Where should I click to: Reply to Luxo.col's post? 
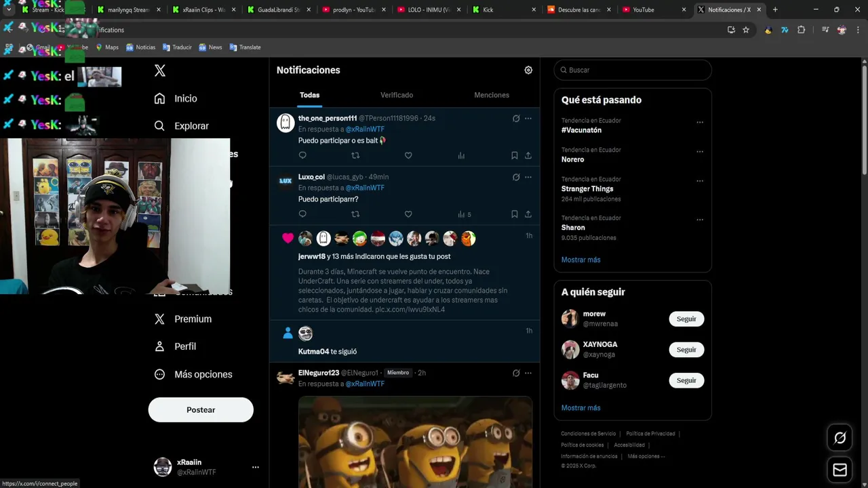(x=302, y=214)
